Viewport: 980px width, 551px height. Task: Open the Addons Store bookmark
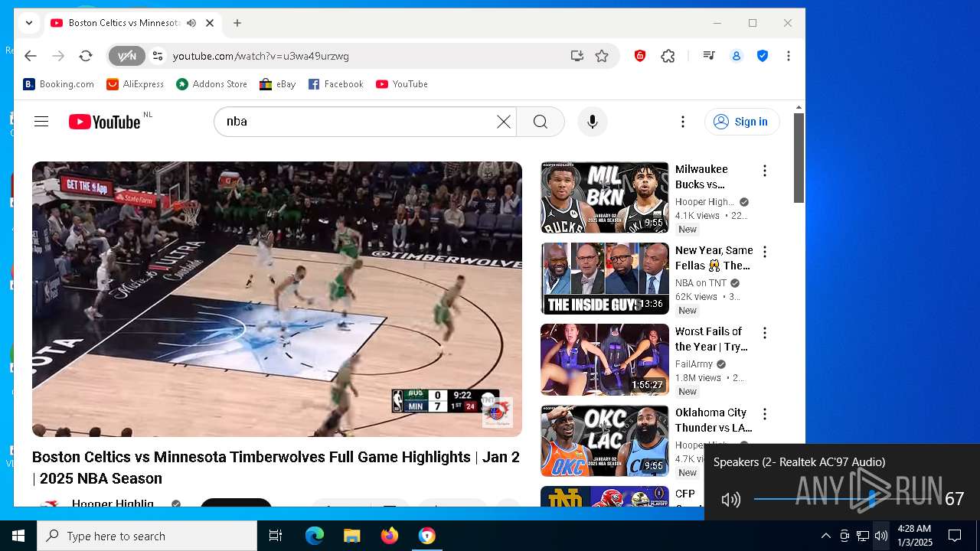(x=212, y=84)
